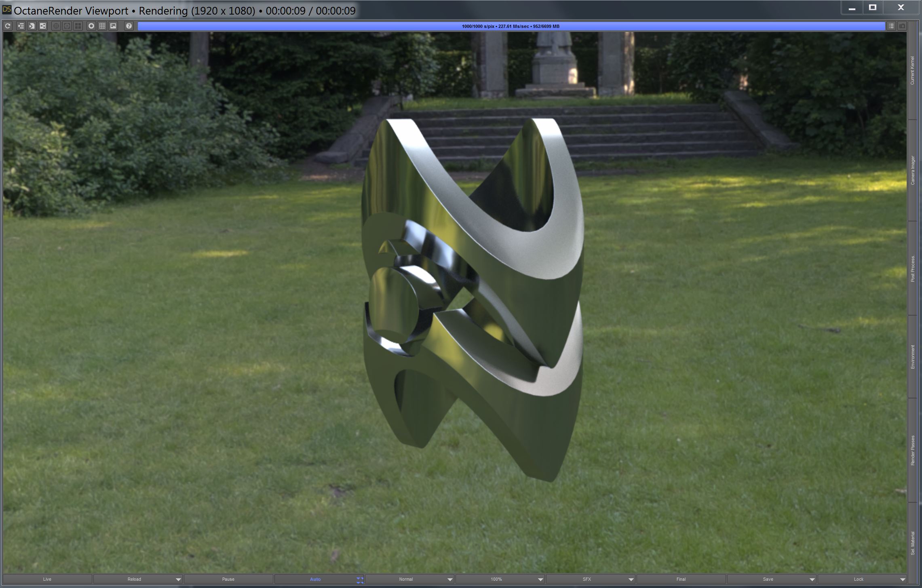
Task: Open the Environment side tab
Action: [912, 356]
